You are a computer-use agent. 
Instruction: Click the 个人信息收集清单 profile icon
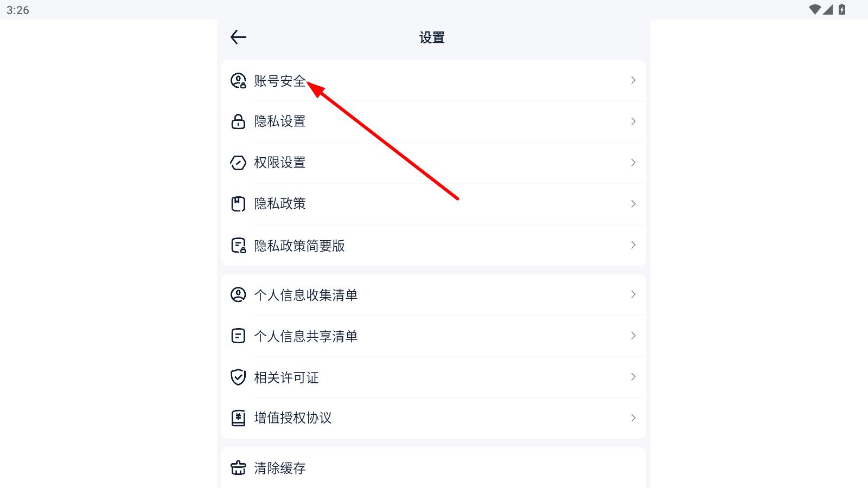238,295
